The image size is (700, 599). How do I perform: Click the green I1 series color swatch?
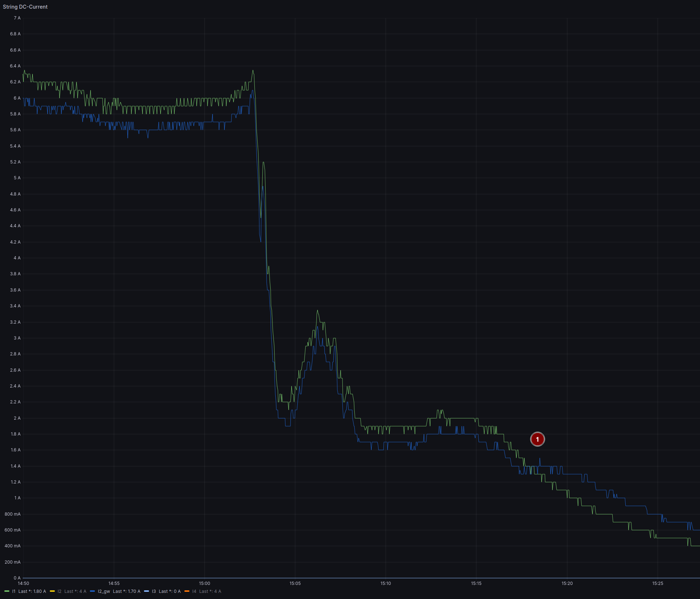point(7,591)
